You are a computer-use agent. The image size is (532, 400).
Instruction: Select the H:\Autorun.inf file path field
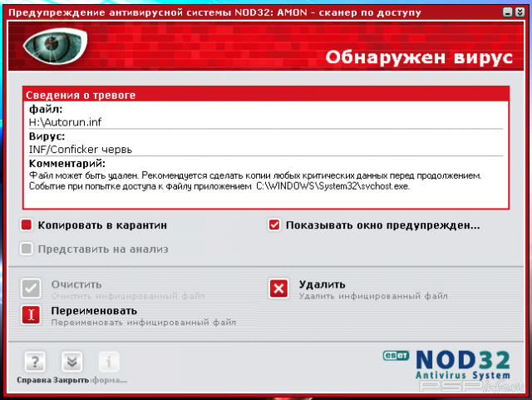click(x=59, y=121)
